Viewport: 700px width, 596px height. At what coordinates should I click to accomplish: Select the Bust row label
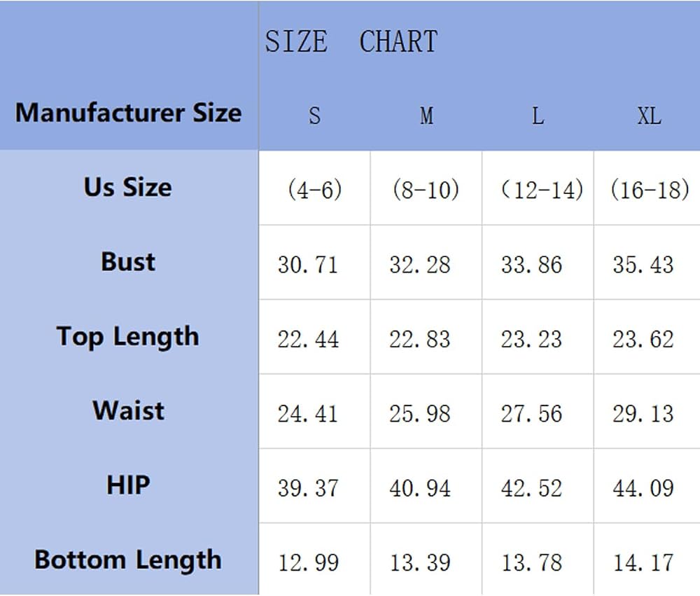[128, 261]
